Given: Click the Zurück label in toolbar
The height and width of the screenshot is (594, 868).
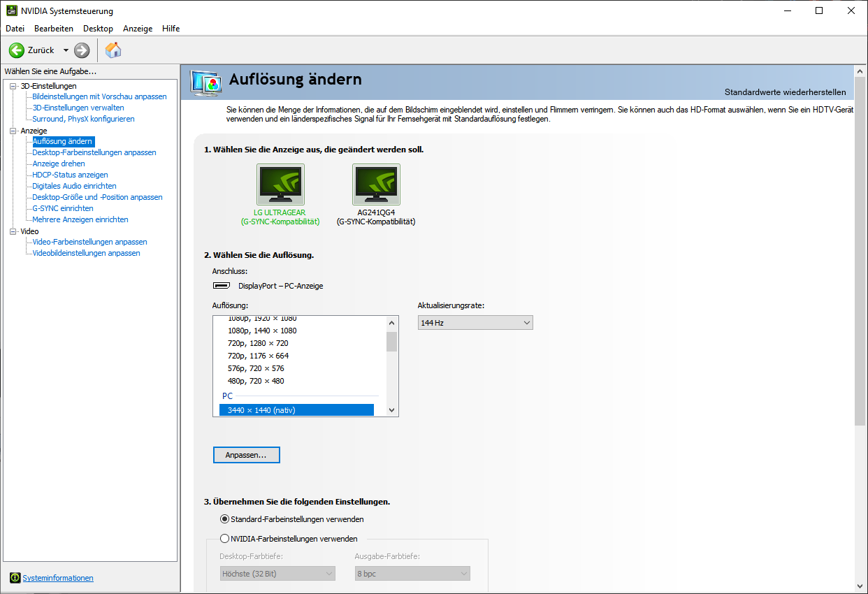Looking at the screenshot, I should [x=41, y=50].
